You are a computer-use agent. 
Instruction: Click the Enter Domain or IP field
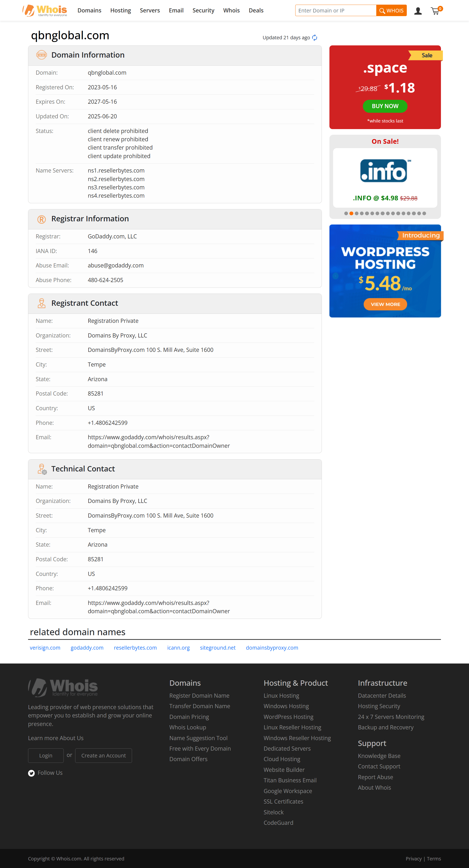coord(336,10)
